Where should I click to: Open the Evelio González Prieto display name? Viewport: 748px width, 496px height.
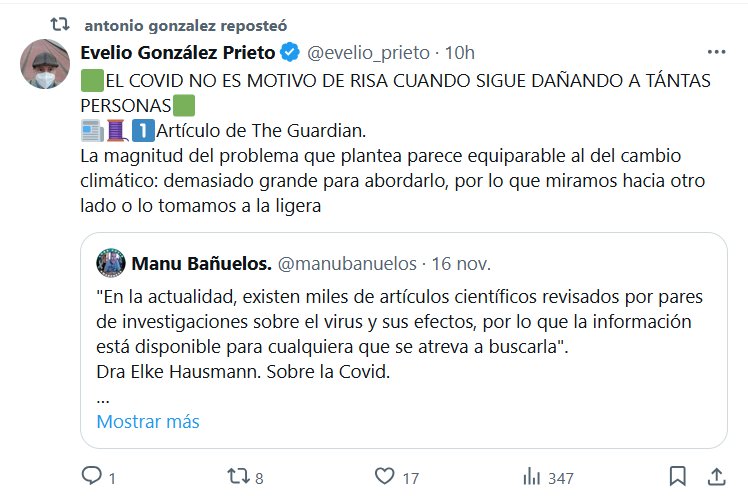click(178, 52)
